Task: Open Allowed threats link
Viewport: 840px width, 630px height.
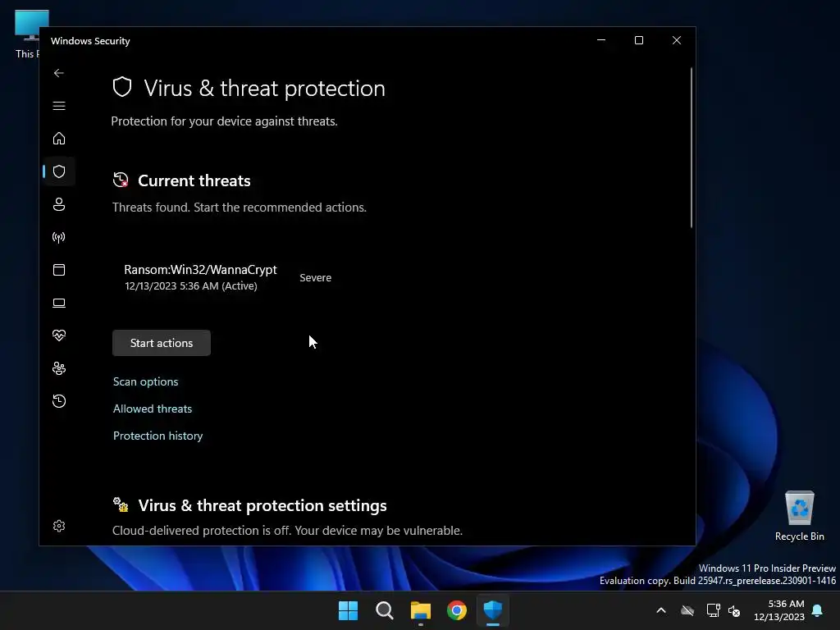Action: point(152,409)
